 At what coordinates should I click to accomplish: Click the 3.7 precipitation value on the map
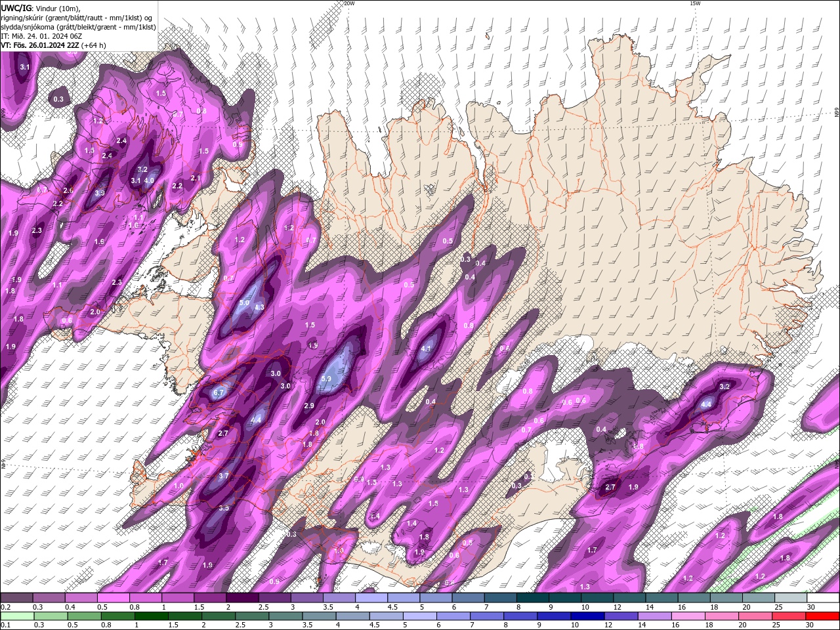pos(224,476)
